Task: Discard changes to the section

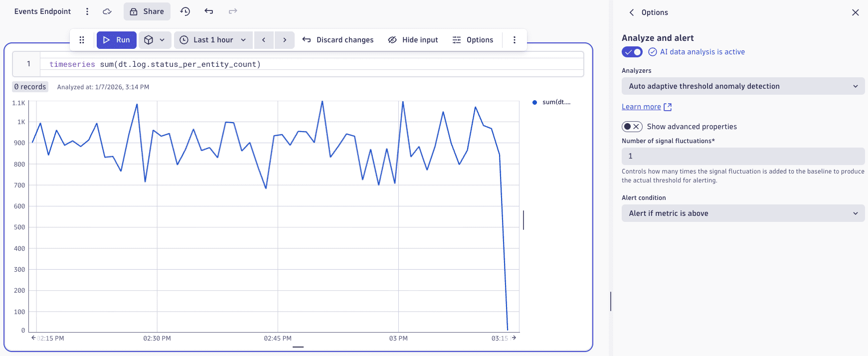Action: (338, 40)
